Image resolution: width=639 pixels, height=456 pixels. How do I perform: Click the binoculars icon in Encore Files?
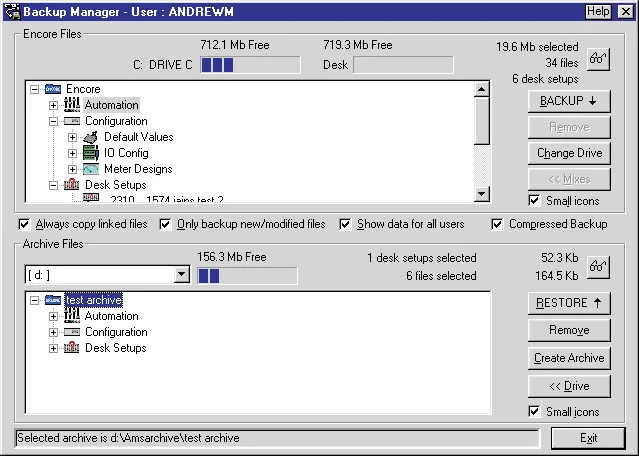point(598,59)
